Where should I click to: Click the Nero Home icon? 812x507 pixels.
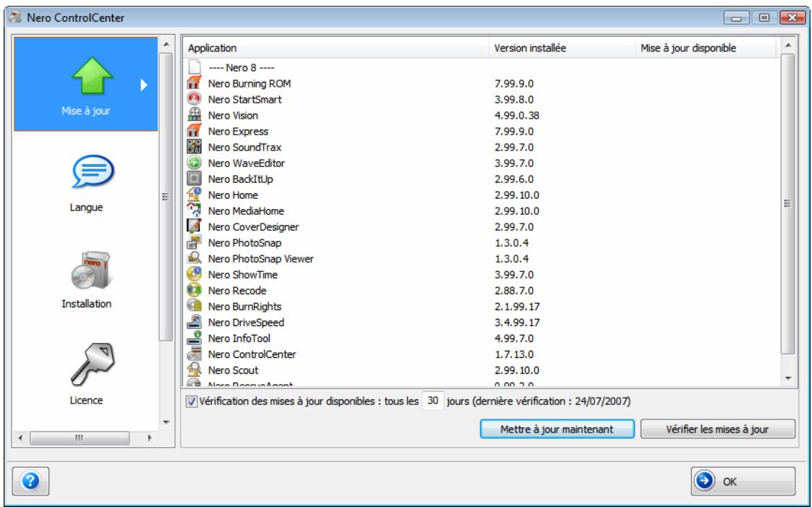(x=195, y=195)
